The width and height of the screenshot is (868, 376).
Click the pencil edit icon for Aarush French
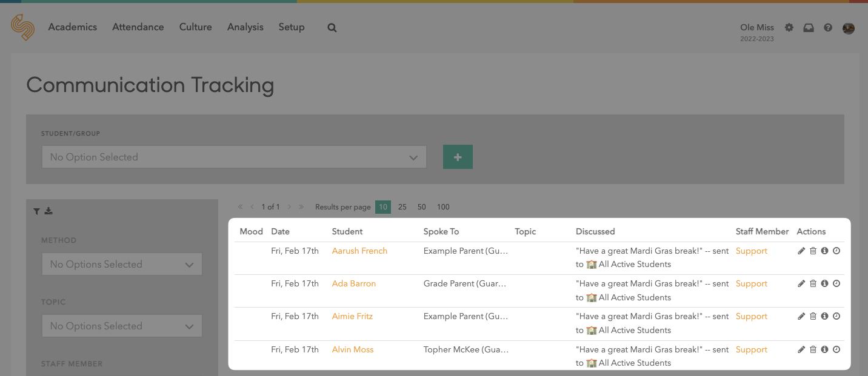(801, 251)
